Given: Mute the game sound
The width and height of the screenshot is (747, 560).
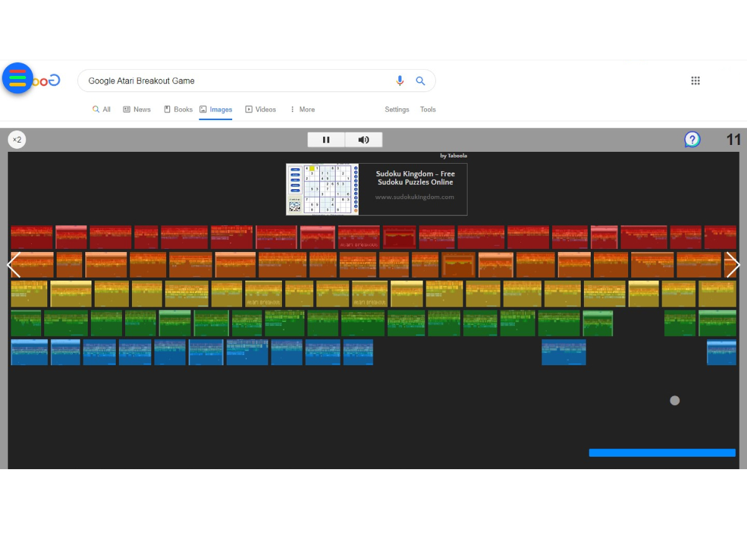Looking at the screenshot, I should (364, 140).
